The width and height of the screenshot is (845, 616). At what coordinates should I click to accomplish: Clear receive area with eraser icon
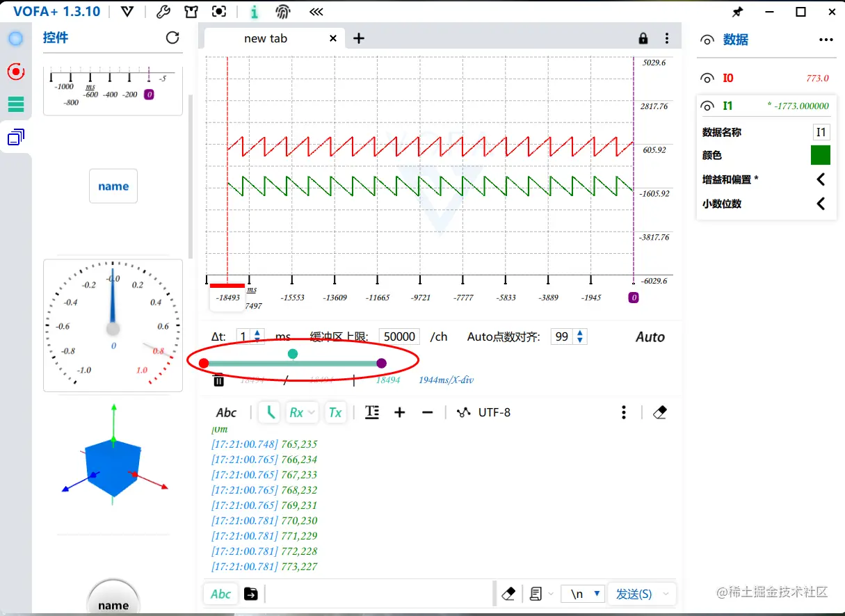[x=661, y=412]
